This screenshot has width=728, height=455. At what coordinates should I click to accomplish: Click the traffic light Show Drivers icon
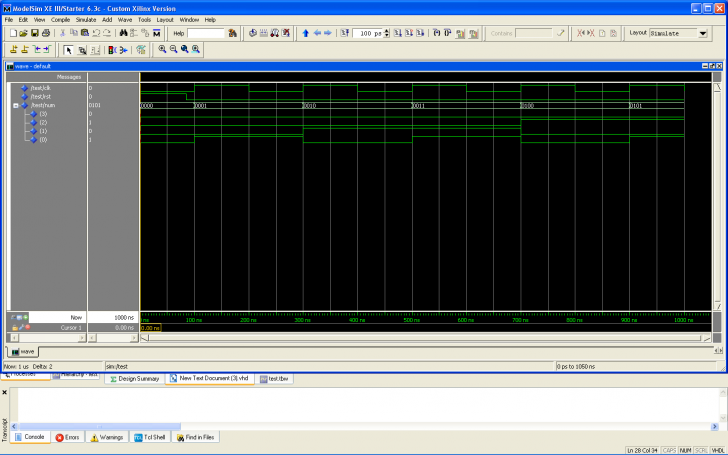[x=111, y=49]
